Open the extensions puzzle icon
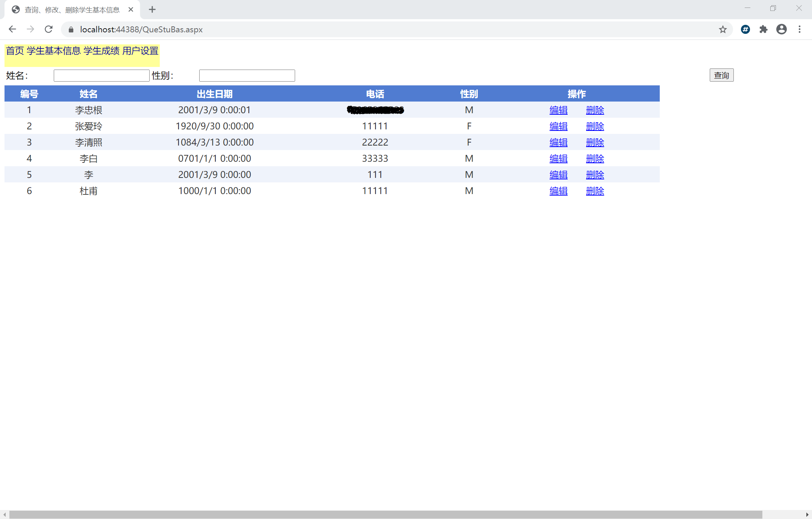This screenshot has width=812, height=519. 763,29
